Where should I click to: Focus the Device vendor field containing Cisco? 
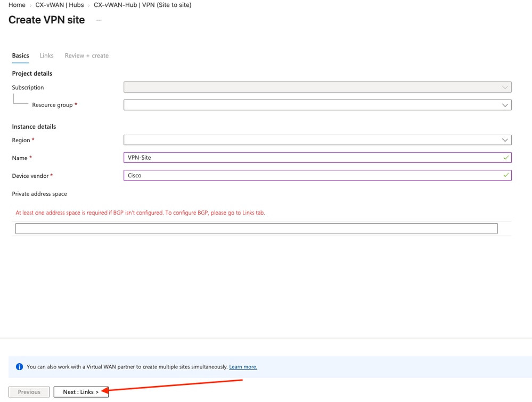pos(317,175)
